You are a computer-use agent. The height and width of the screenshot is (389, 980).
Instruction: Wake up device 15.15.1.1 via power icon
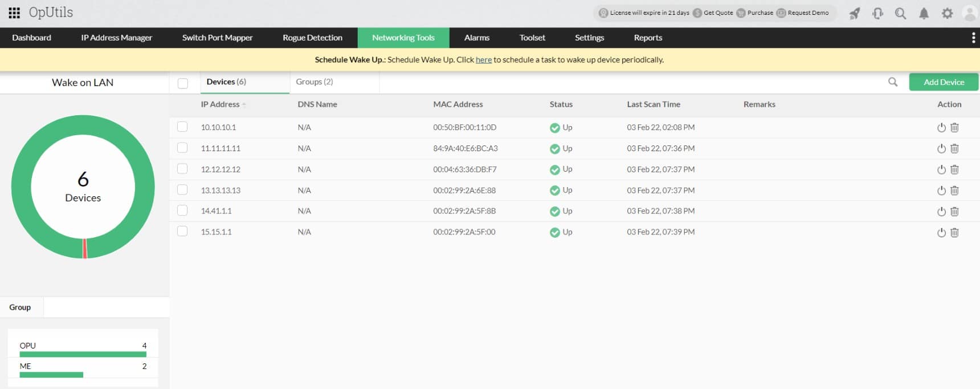click(x=941, y=233)
